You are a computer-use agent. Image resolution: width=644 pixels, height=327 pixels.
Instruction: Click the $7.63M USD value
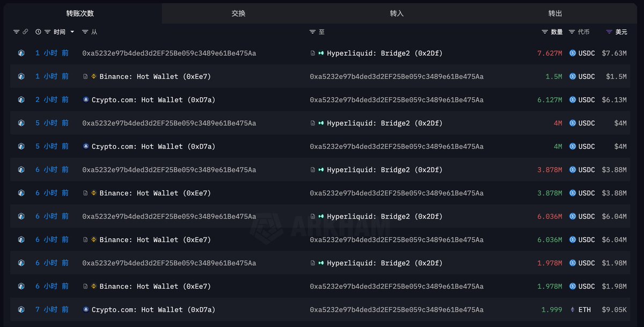(614, 53)
